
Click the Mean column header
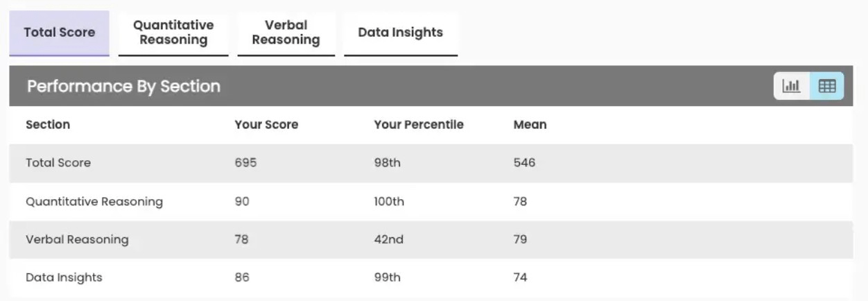530,125
